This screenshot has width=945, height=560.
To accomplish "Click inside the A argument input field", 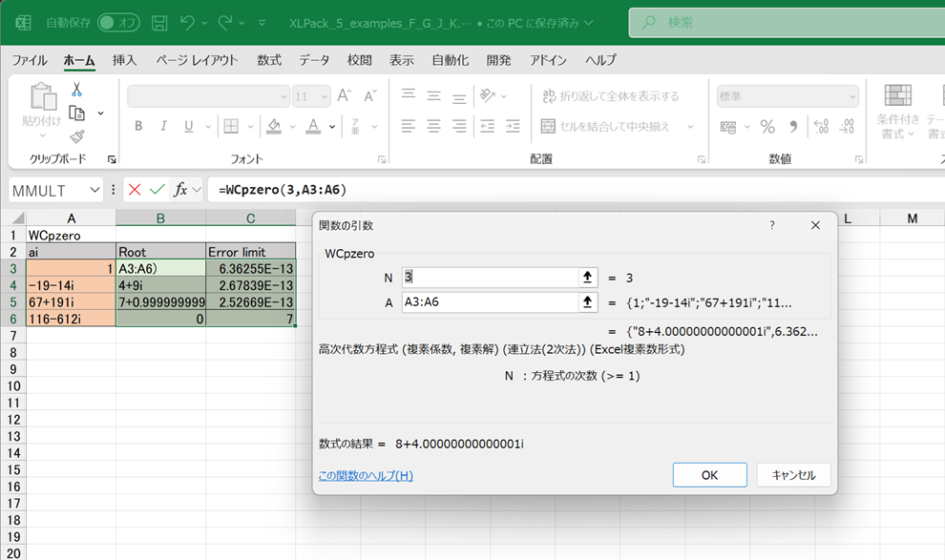I will [x=489, y=302].
